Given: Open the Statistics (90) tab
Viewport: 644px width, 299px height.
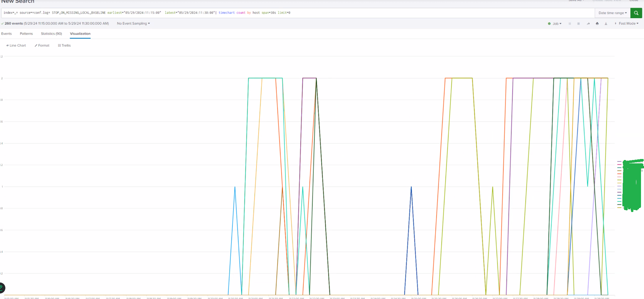Looking at the screenshot, I should click(51, 34).
